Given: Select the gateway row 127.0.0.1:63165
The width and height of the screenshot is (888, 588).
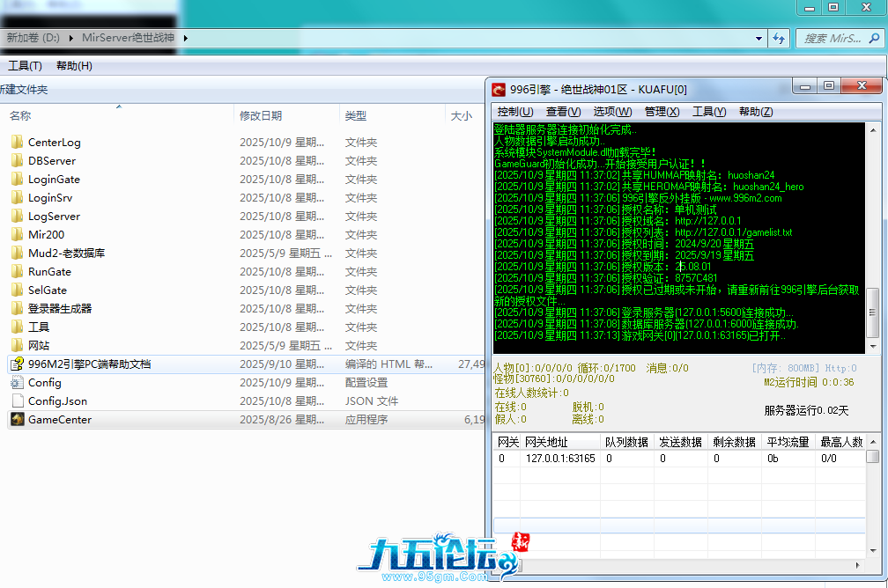Looking at the screenshot, I should click(559, 459).
